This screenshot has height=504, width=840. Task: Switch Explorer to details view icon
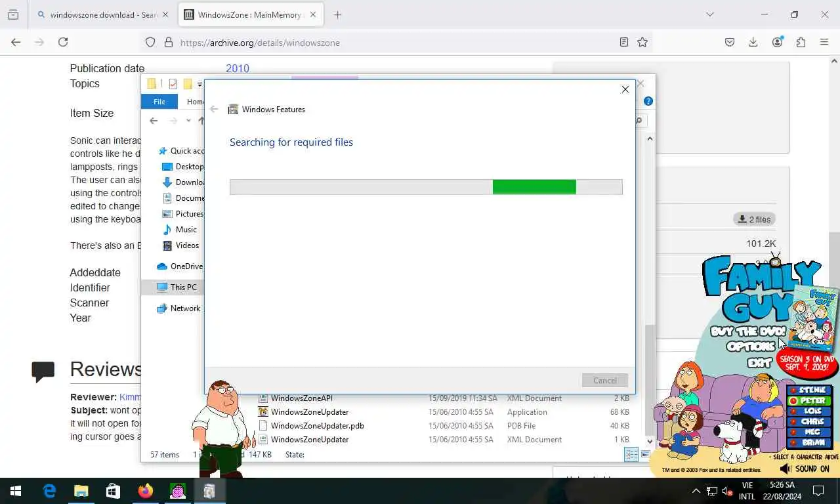(631, 455)
